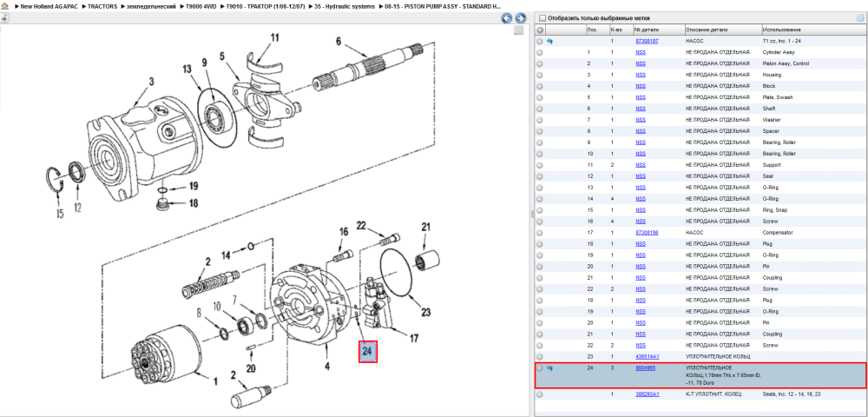Open part number link 87308197

click(x=647, y=41)
